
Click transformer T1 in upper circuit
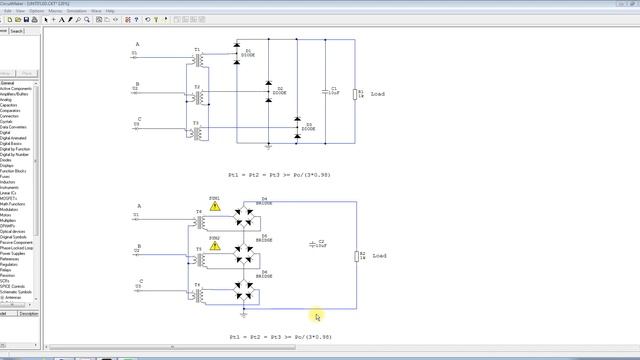[198, 59]
